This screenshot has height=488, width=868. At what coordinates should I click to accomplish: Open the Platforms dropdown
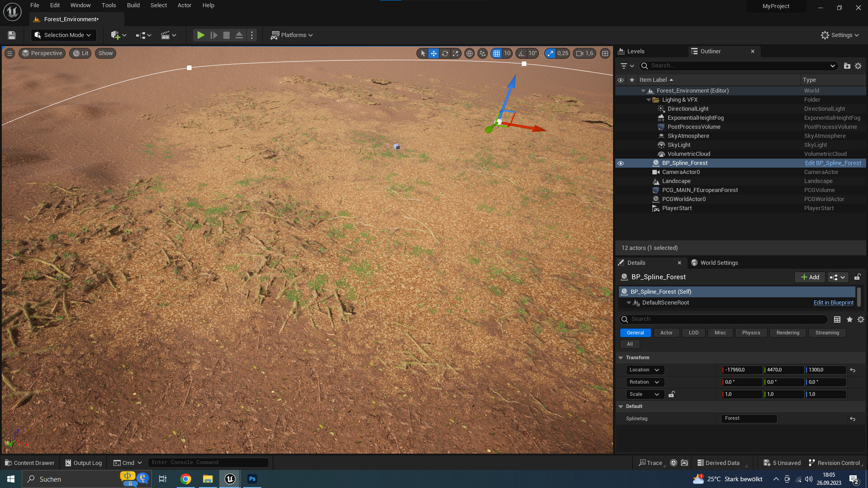[292, 35]
